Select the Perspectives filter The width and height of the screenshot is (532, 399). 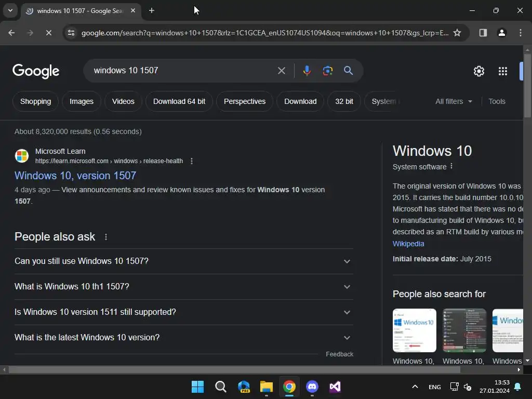245,101
